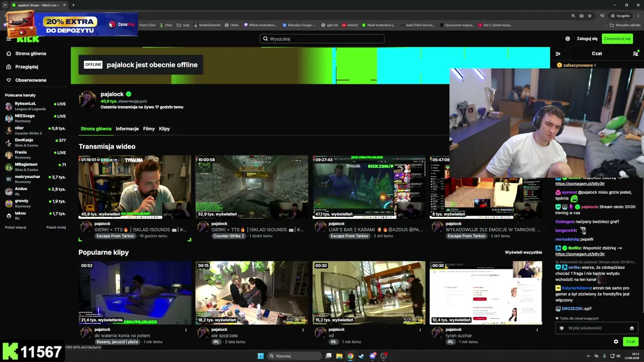Select the Strona główna channel tab
Viewport: 644px width, 362px height.
click(96, 129)
